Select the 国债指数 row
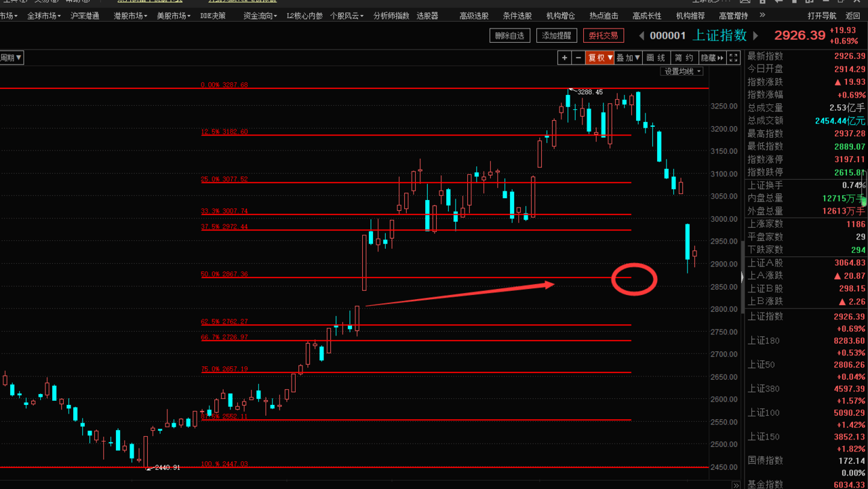 coord(806,461)
